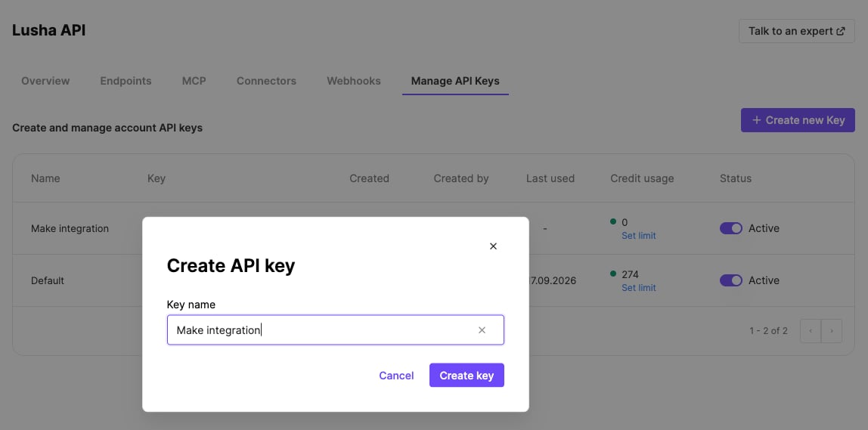
Task: Go to next page of keys
Action: pos(832,331)
